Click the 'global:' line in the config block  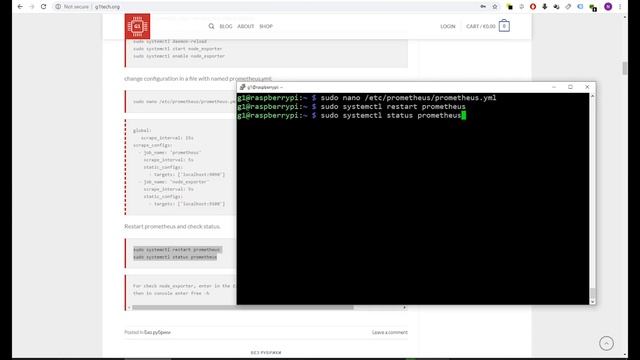point(142,131)
